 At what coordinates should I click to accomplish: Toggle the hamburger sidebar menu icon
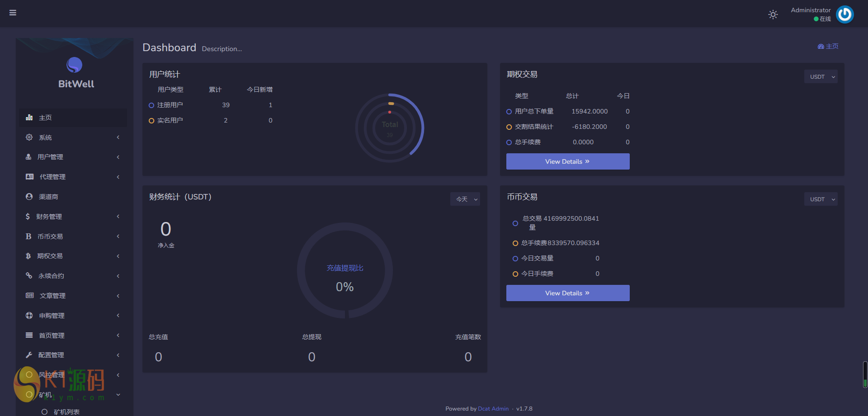click(x=13, y=13)
